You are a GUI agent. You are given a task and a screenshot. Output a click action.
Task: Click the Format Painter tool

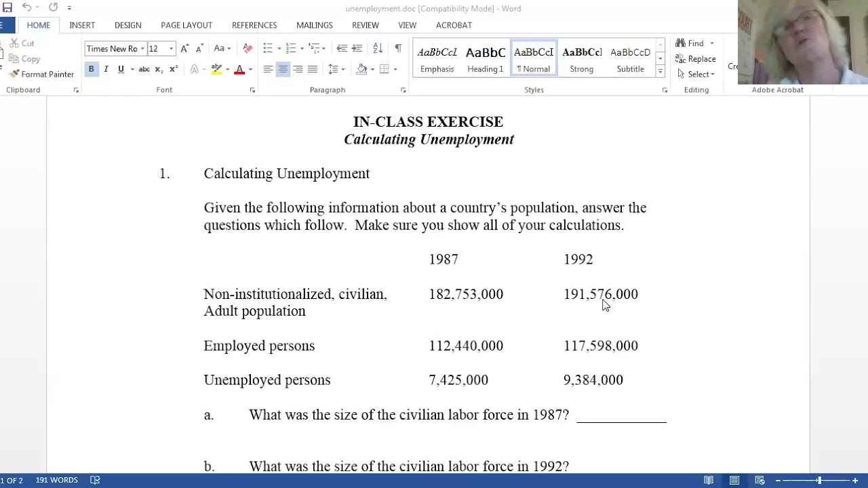pyautogui.click(x=41, y=74)
